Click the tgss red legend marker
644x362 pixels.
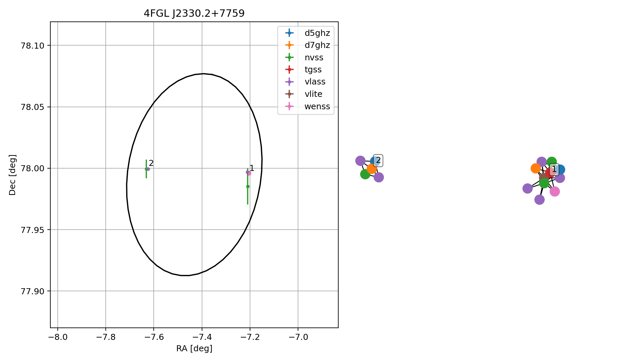[x=289, y=70]
